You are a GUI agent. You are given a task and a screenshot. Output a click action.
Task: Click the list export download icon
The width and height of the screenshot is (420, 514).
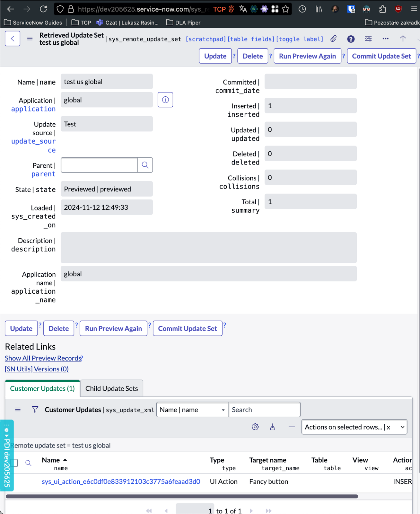pyautogui.click(x=273, y=427)
